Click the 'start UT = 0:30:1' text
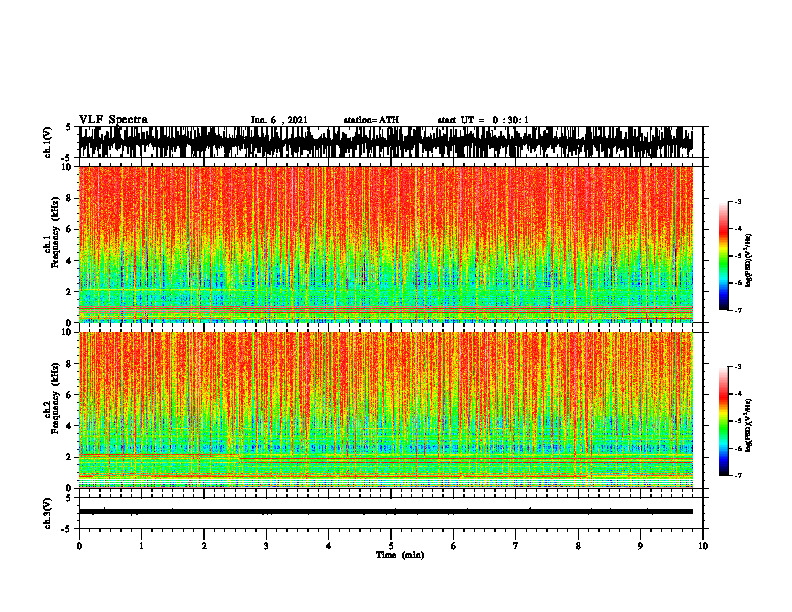 [x=483, y=120]
